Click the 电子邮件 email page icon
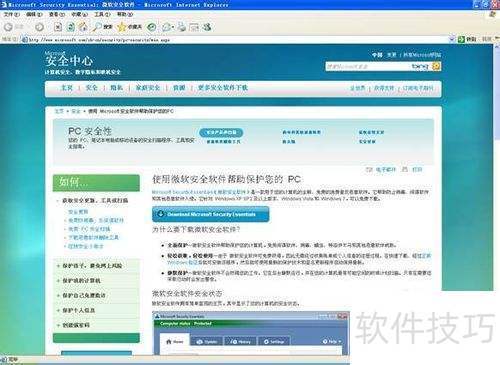Viewport: 500px width, 365px height. click(369, 170)
